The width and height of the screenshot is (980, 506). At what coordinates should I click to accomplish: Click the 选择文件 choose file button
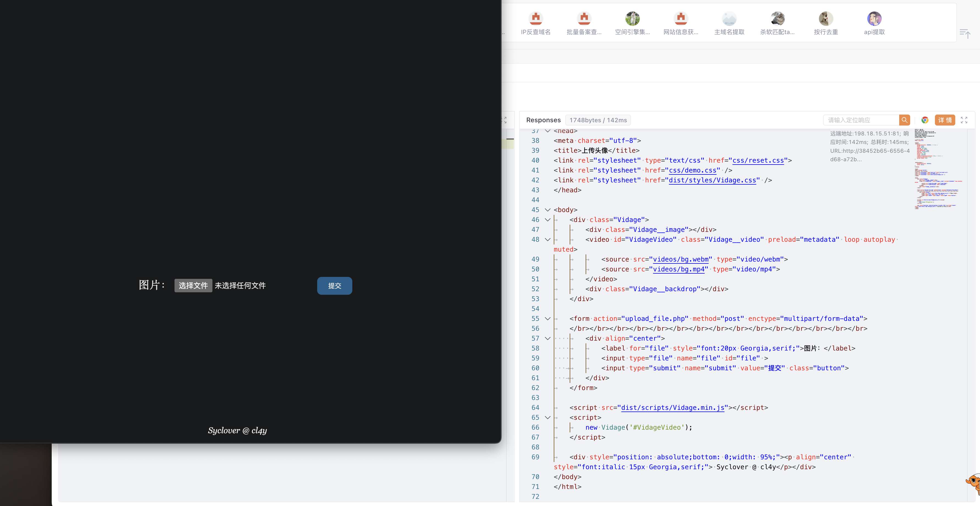[x=193, y=285]
